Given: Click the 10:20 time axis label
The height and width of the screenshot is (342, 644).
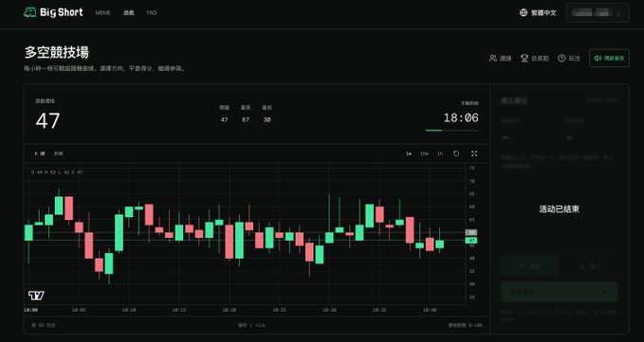Looking at the screenshot, I should [x=230, y=310].
